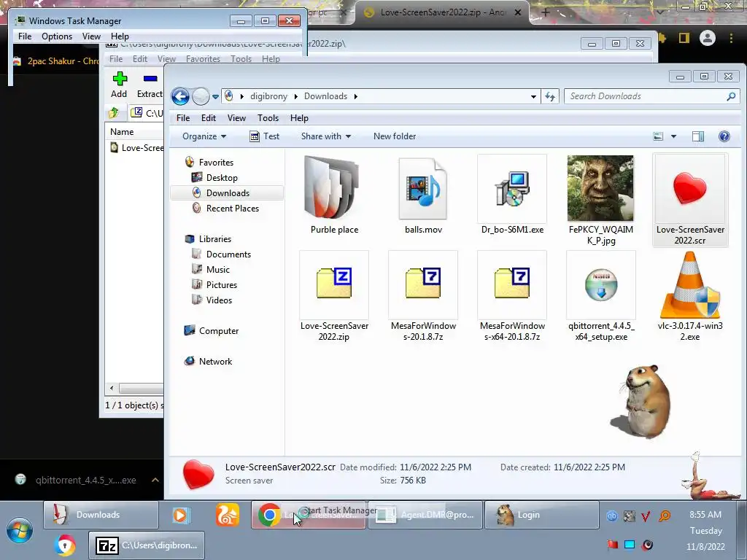Expand the Share with dropdown
Image resolution: width=747 pixels, height=560 pixels.
pyautogui.click(x=326, y=136)
